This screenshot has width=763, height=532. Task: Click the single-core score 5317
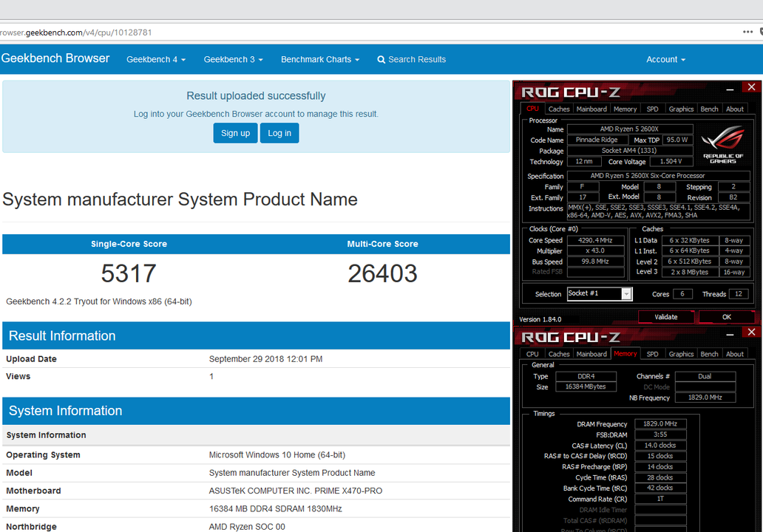pyautogui.click(x=129, y=274)
